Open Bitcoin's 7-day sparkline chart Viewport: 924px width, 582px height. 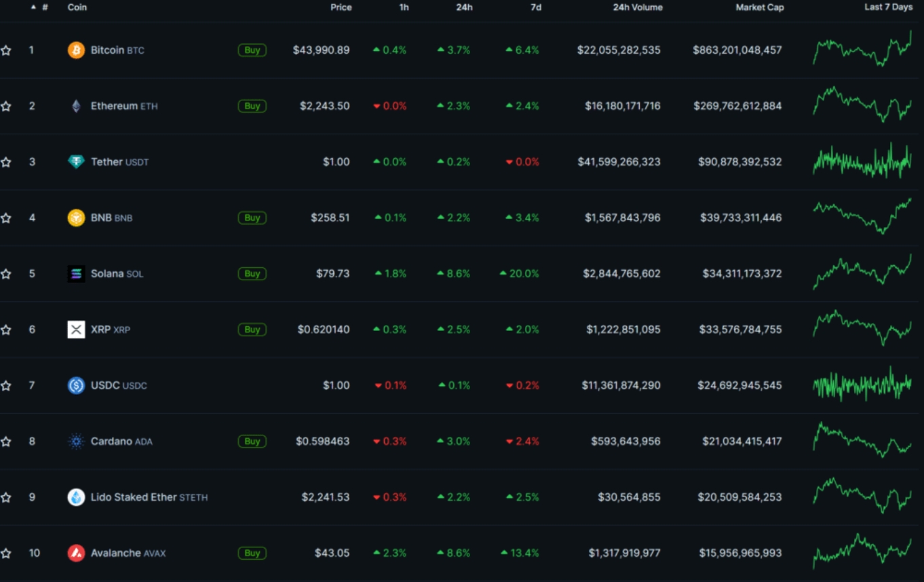tap(862, 48)
